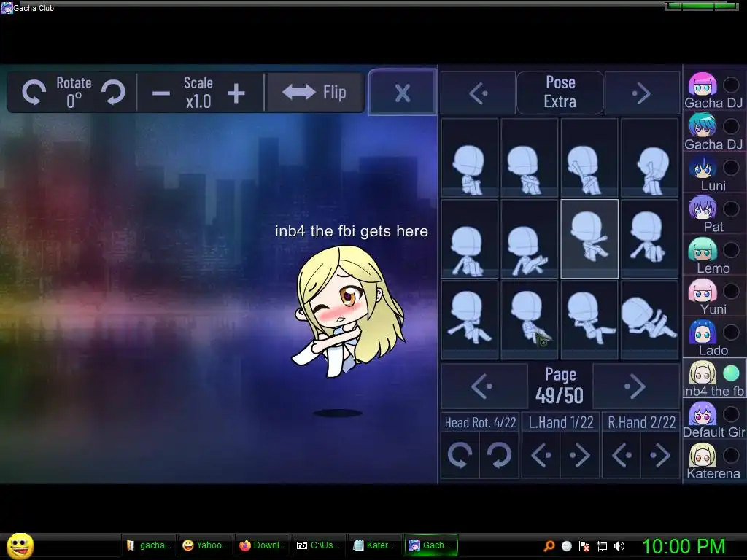This screenshot has width=747, height=560.
Task: Click the orange magnifier tray icon
Action: pyautogui.click(x=549, y=546)
